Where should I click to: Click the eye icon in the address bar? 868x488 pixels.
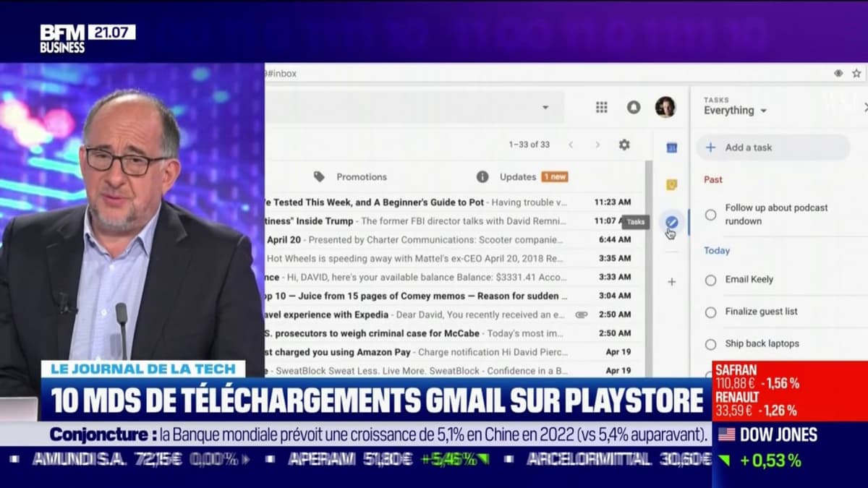pyautogui.click(x=838, y=73)
